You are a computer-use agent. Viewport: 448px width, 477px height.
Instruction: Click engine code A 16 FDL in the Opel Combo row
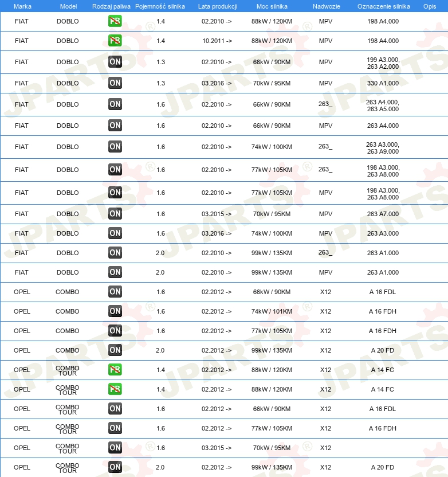click(382, 292)
